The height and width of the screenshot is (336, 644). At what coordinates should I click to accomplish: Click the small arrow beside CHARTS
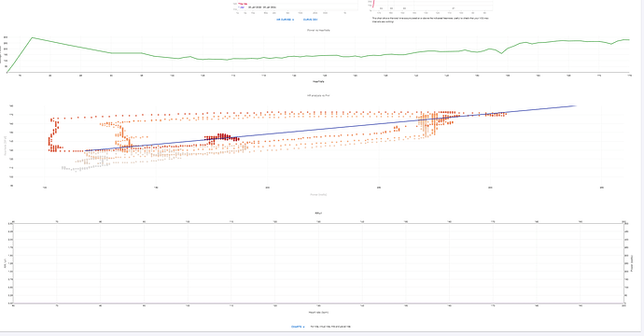(304, 327)
